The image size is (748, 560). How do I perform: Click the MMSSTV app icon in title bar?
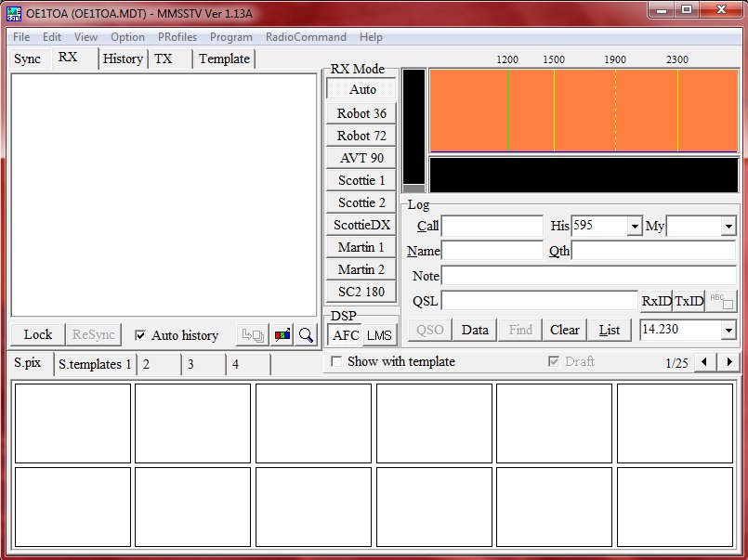pos(14,11)
